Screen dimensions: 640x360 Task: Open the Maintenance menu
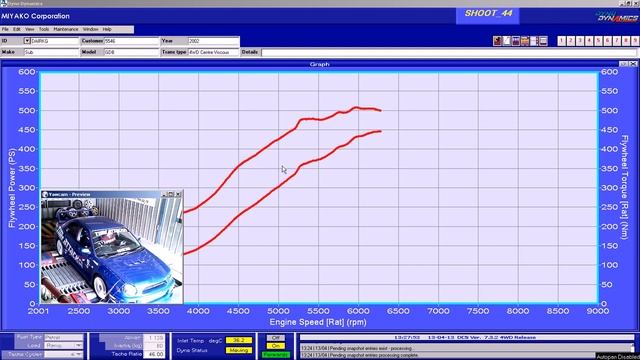66,29
